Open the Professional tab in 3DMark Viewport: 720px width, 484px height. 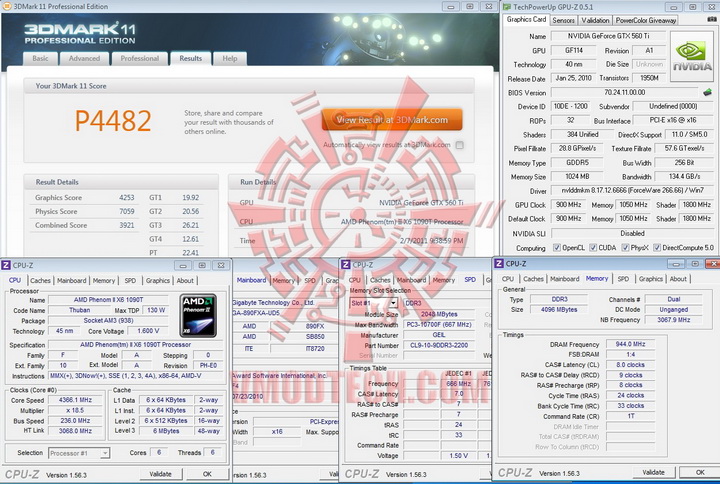pyautogui.click(x=140, y=58)
